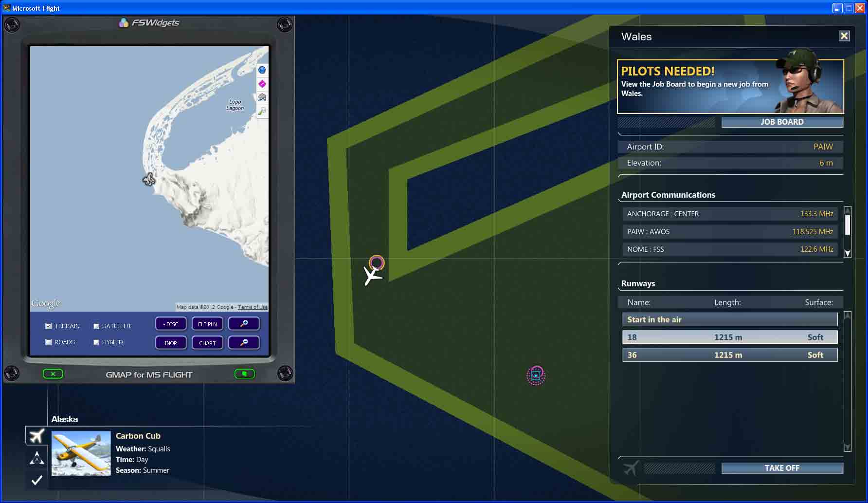868x503 pixels.
Task: Click the Season: Summer text
Action: [x=143, y=470]
